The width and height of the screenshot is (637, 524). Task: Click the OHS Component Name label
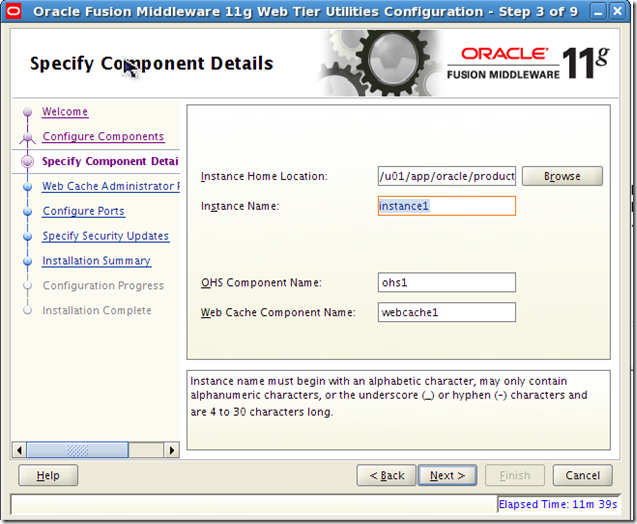pos(261,282)
